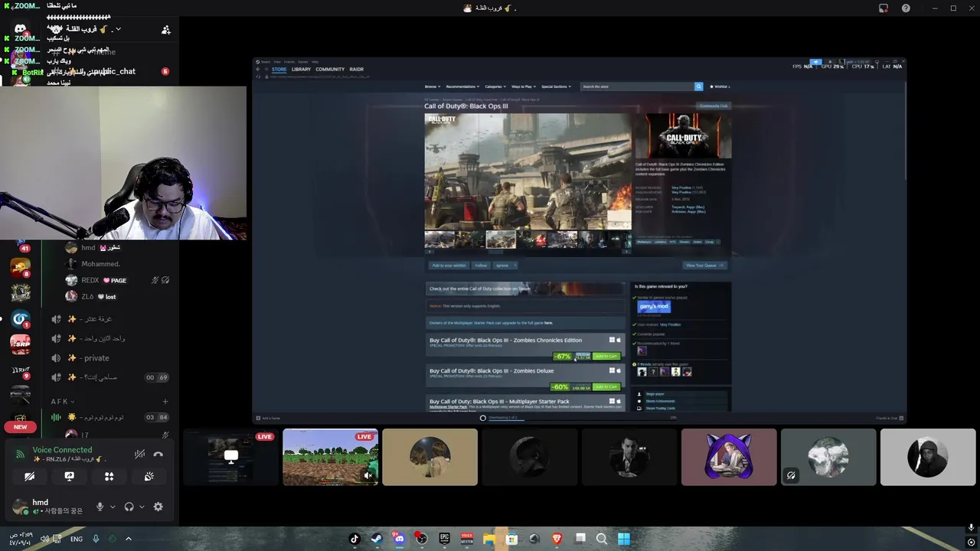Click the Community Hub button

(713, 106)
